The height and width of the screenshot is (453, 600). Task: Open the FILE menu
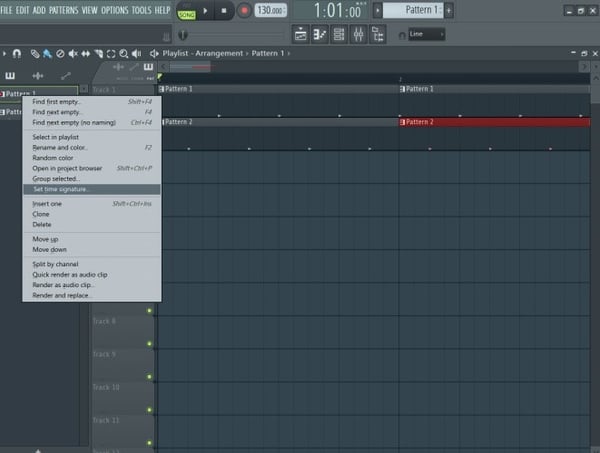coord(6,10)
